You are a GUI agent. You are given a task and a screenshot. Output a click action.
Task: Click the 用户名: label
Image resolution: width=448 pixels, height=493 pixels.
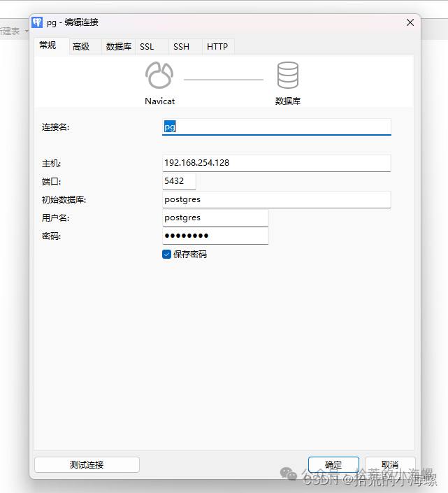56,218
